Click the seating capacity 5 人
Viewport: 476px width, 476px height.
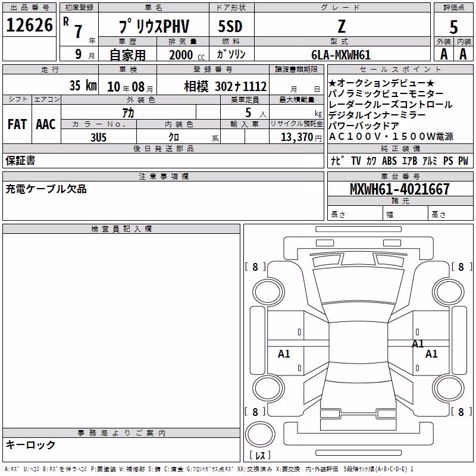(256, 113)
